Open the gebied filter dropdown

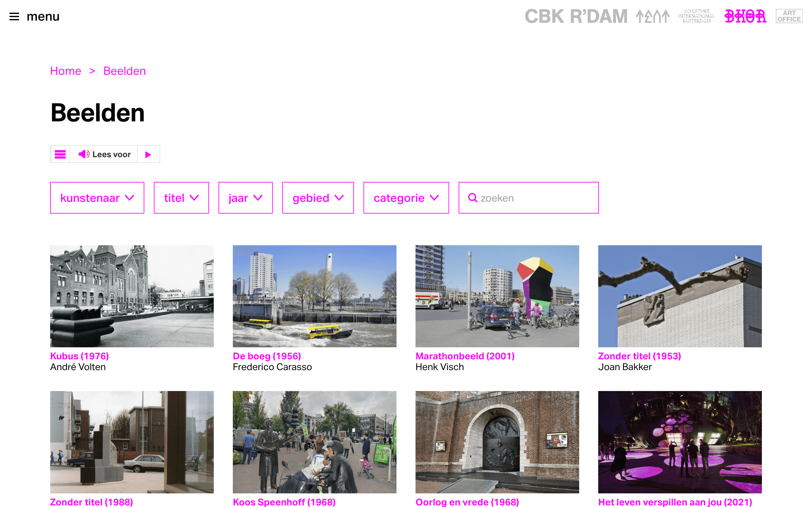tap(318, 198)
